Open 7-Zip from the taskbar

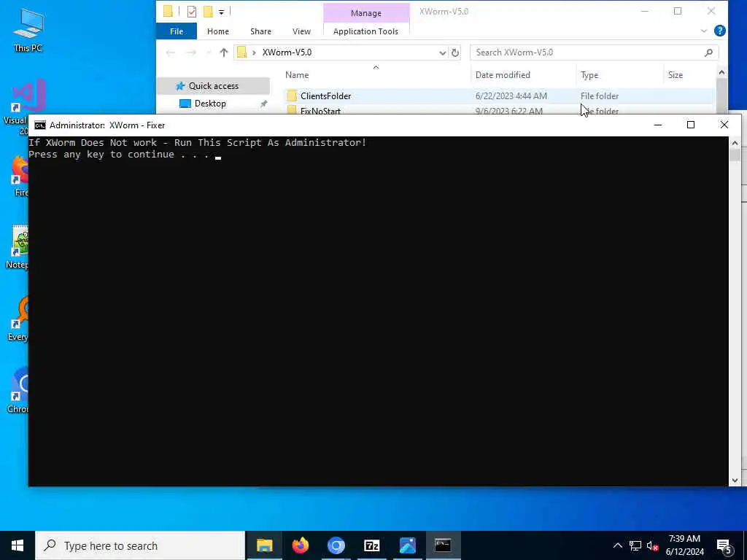pos(371,545)
